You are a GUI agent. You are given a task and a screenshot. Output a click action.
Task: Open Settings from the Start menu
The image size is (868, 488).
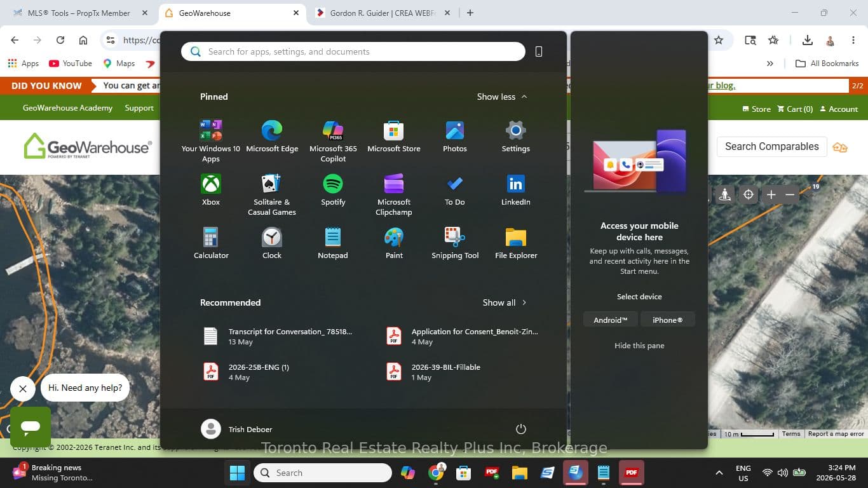tap(516, 137)
